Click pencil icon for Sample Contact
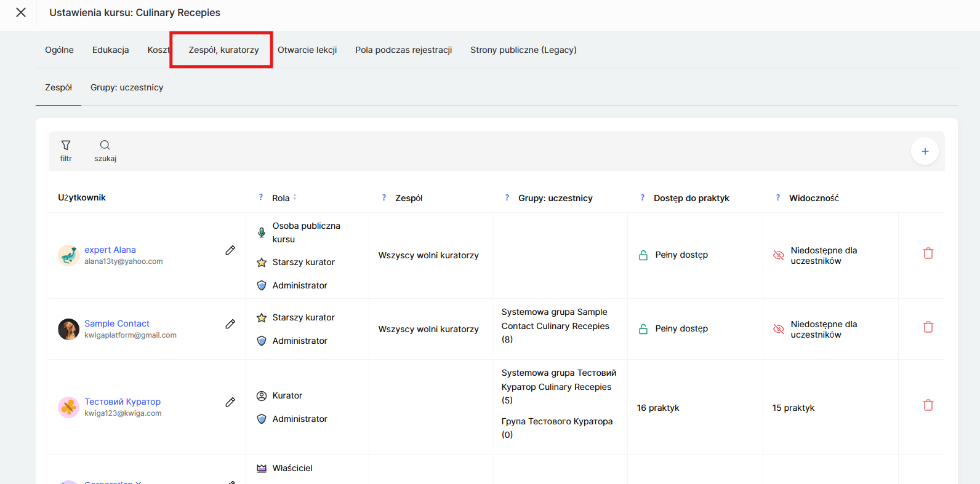Image resolution: width=980 pixels, height=484 pixels. 230,324
